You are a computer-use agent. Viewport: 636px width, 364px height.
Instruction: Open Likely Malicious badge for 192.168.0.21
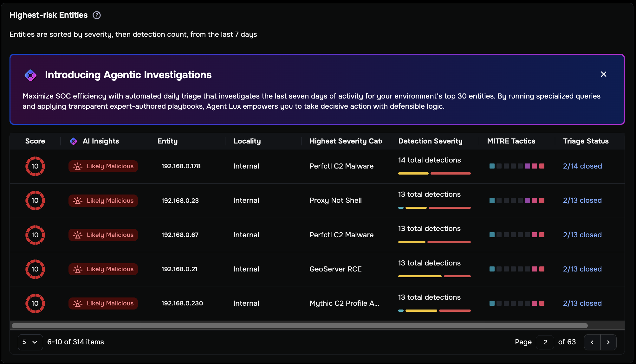[x=103, y=269]
